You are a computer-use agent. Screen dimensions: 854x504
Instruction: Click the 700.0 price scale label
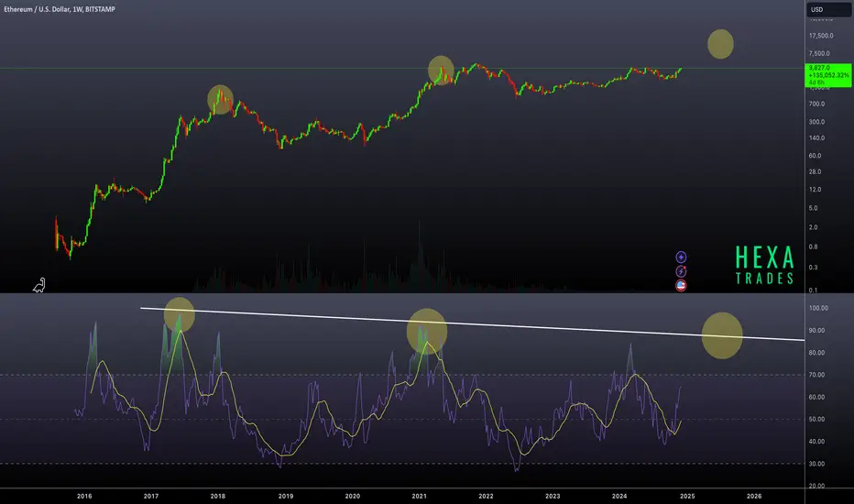816,104
